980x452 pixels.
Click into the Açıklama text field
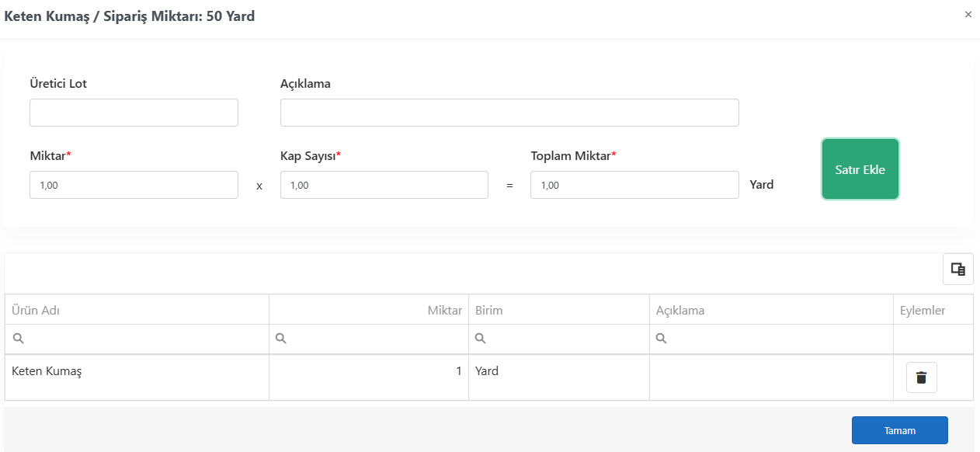(509, 113)
